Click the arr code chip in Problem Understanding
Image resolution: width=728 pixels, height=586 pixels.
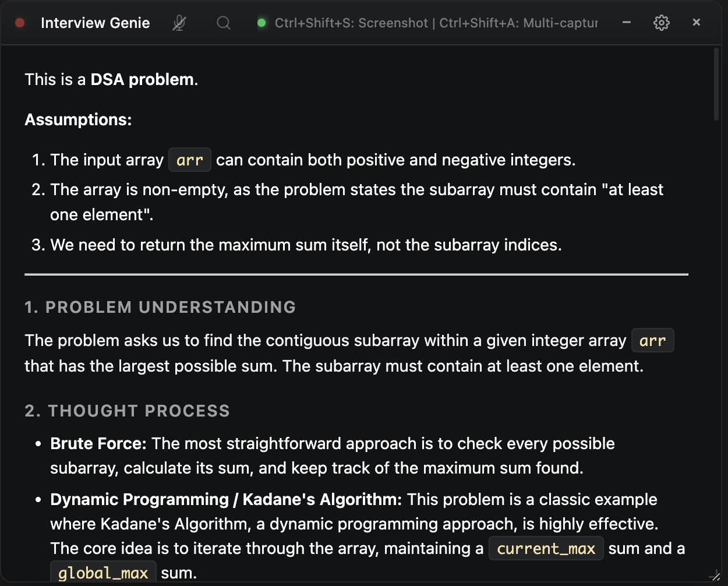(x=653, y=340)
